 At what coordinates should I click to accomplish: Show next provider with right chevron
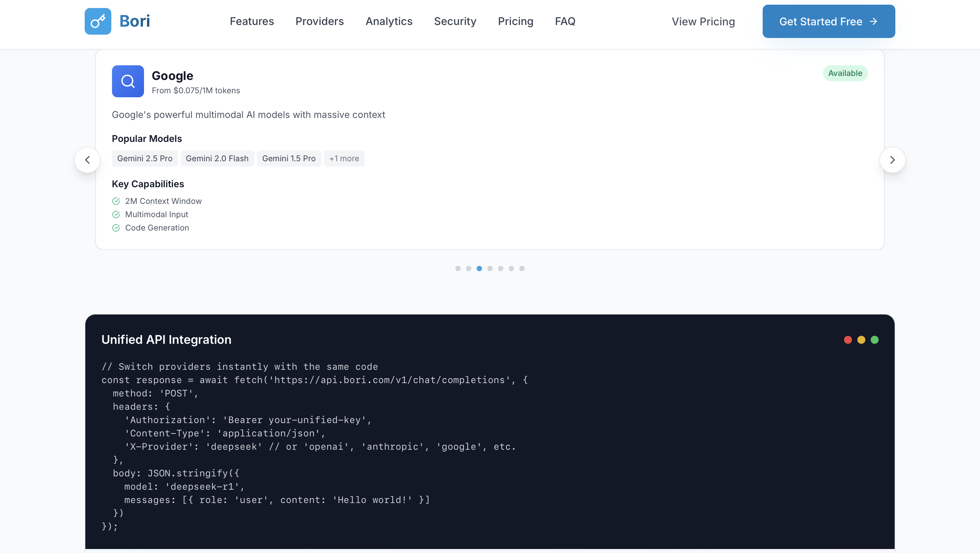pyautogui.click(x=893, y=160)
